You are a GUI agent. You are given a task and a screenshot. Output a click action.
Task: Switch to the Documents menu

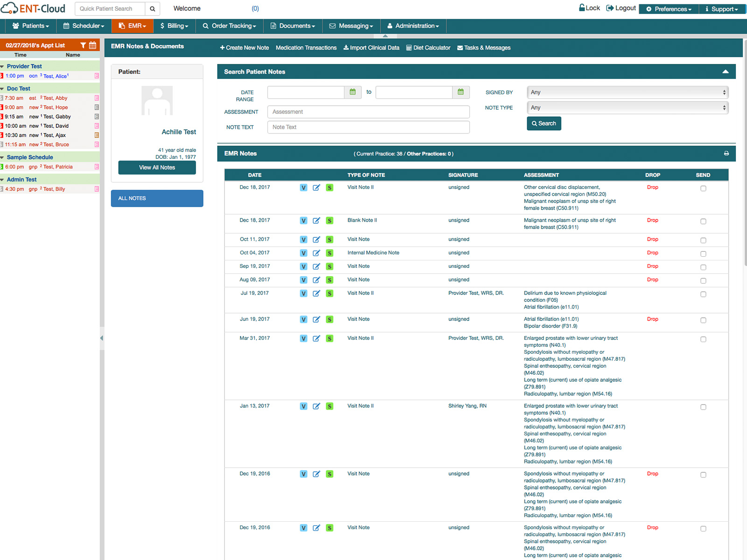(x=293, y=26)
